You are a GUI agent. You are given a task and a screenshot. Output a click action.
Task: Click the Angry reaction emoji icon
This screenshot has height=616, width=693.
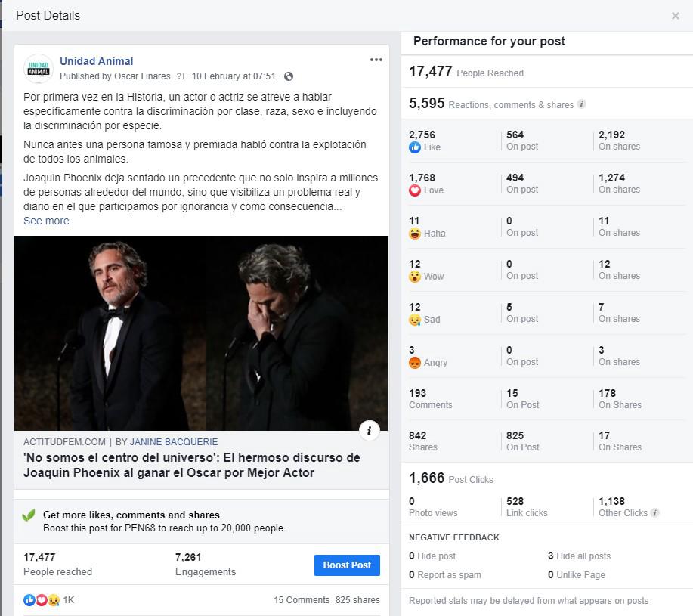(x=415, y=363)
